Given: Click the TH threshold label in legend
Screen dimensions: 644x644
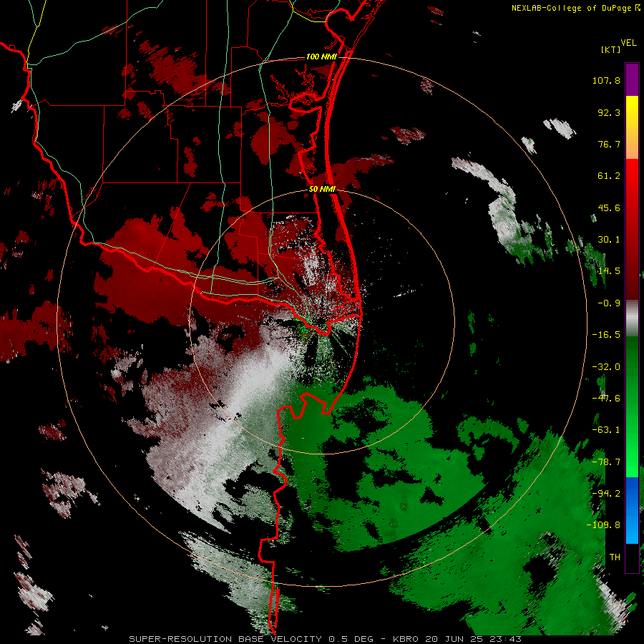Looking at the screenshot, I should [x=615, y=557].
